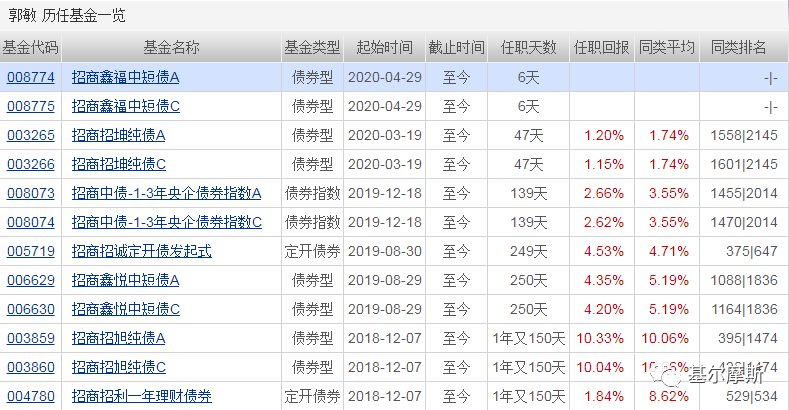Click the 任职回报 column header
The height and width of the screenshot is (410, 789).
pos(602,47)
